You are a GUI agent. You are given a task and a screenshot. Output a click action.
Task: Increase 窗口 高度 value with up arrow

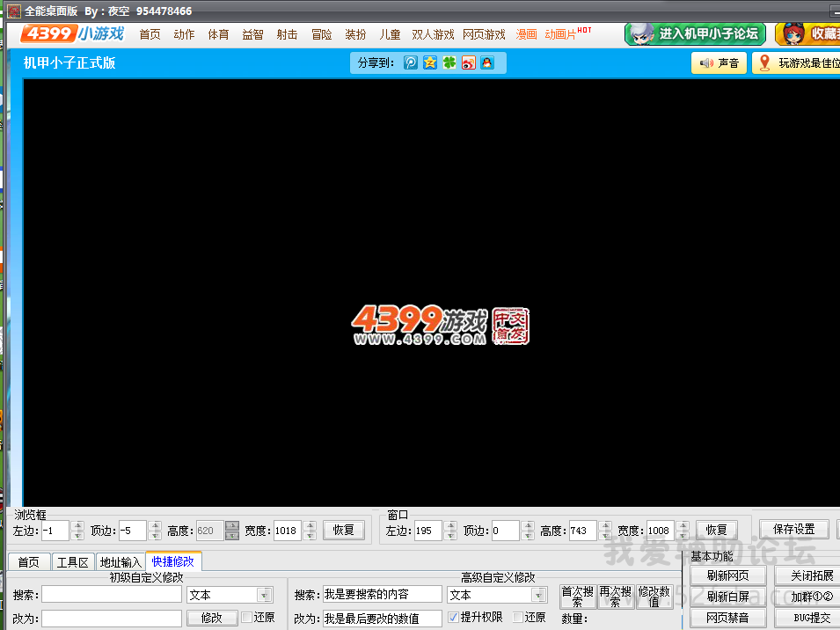605,525
